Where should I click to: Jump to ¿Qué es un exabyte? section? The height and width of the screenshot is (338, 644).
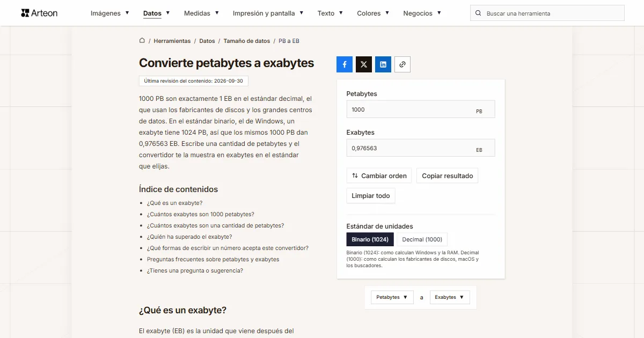175,203
